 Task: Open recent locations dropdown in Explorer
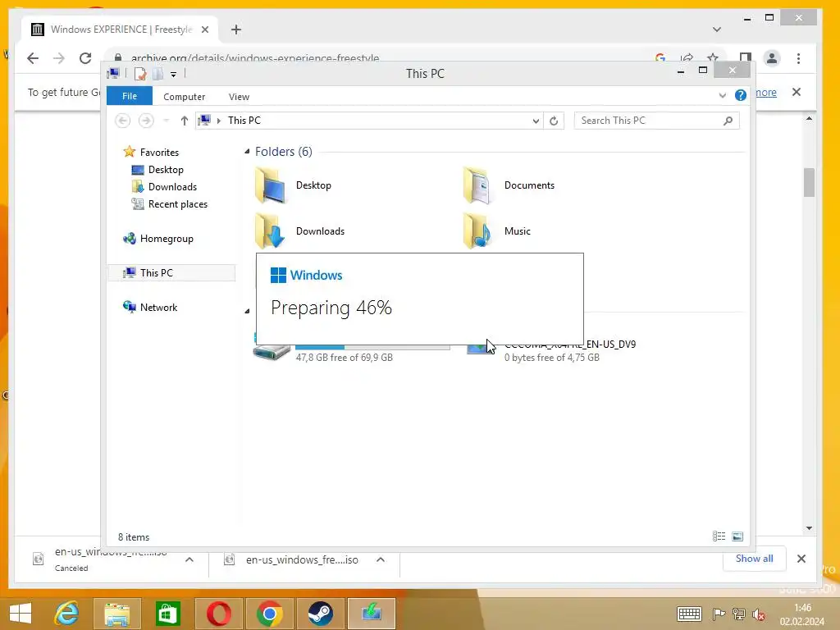pyautogui.click(x=166, y=121)
